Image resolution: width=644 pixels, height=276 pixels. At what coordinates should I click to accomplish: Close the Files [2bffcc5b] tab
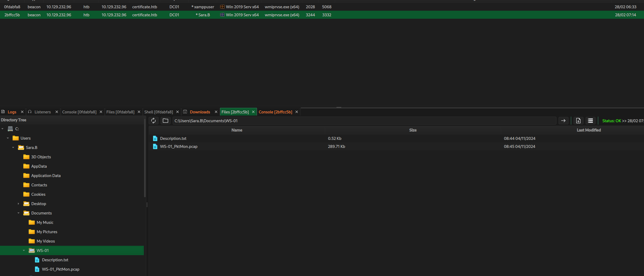(253, 112)
